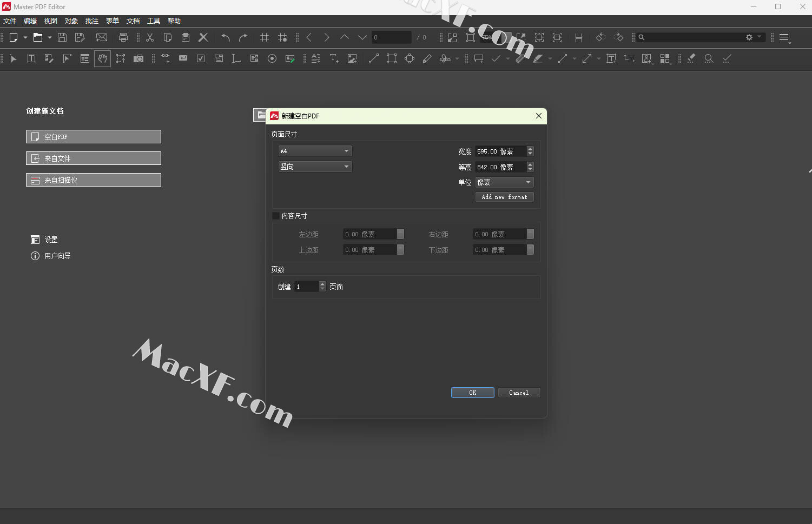This screenshot has width=812, height=524.
Task: Open the 帮助 menu
Action: (174, 21)
